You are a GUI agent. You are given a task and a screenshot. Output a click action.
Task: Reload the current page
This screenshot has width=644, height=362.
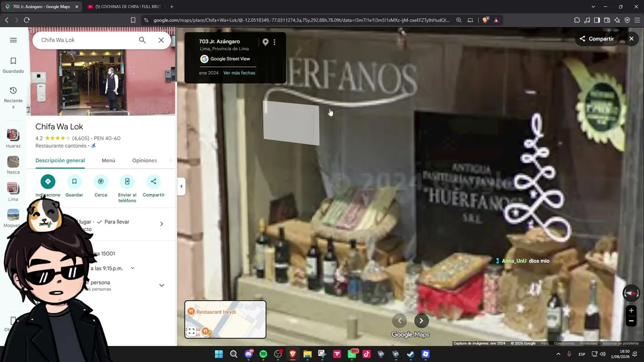[27, 20]
